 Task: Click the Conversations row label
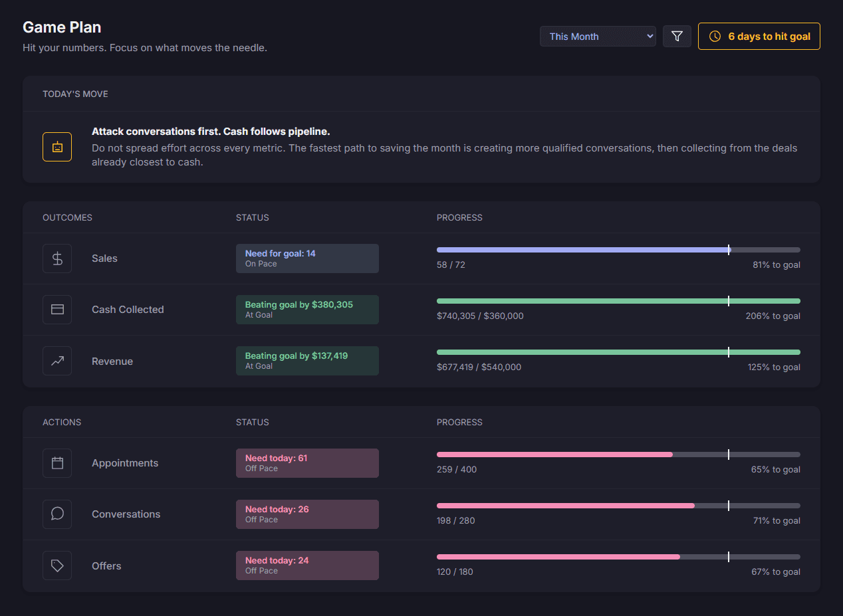(126, 514)
